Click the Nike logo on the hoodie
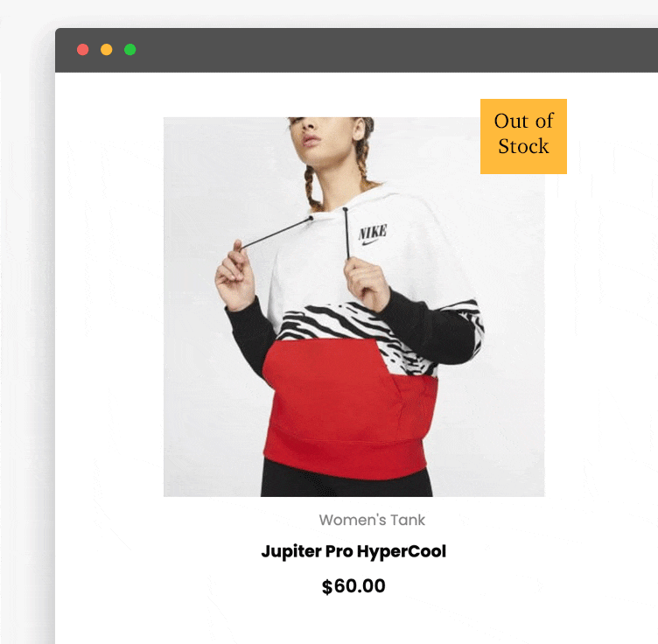Image resolution: width=658 pixels, height=644 pixels. click(372, 235)
